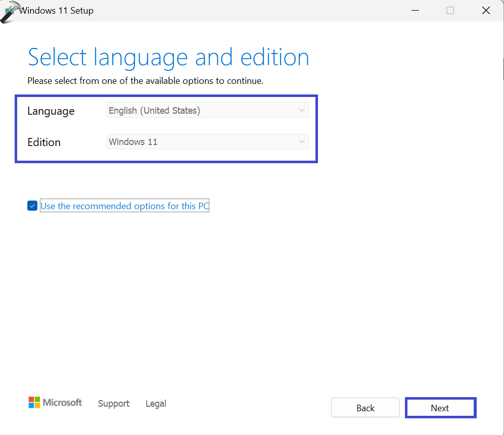Open the Support link
Screen dimensions: 504x435
(x=114, y=403)
